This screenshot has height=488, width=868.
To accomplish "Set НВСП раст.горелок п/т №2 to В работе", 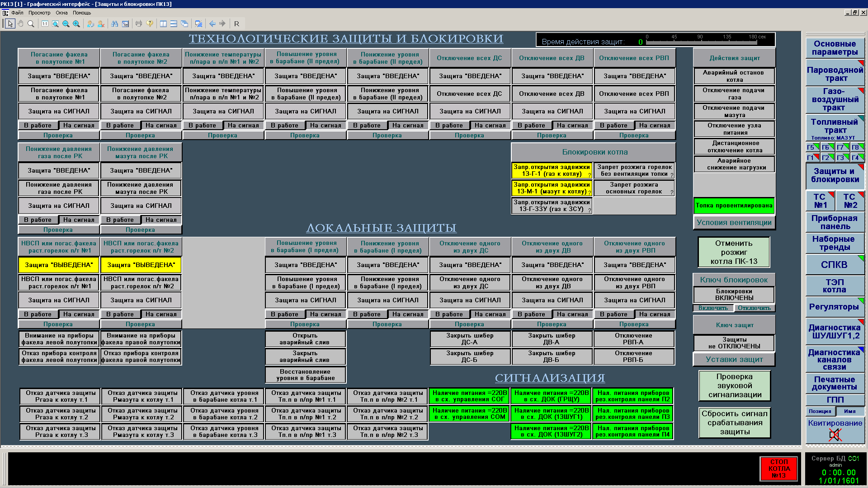I will [x=120, y=314].
